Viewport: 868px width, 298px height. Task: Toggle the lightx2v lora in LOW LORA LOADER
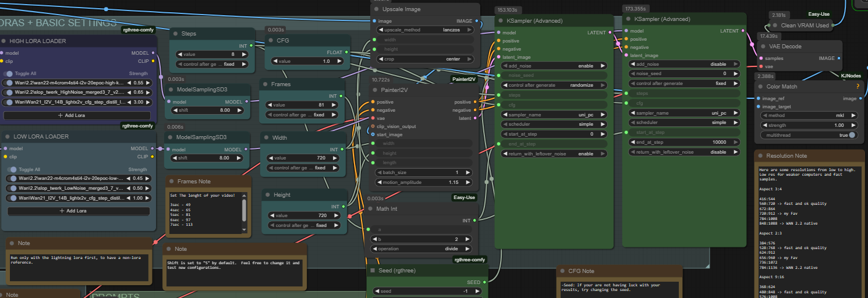tap(10, 198)
